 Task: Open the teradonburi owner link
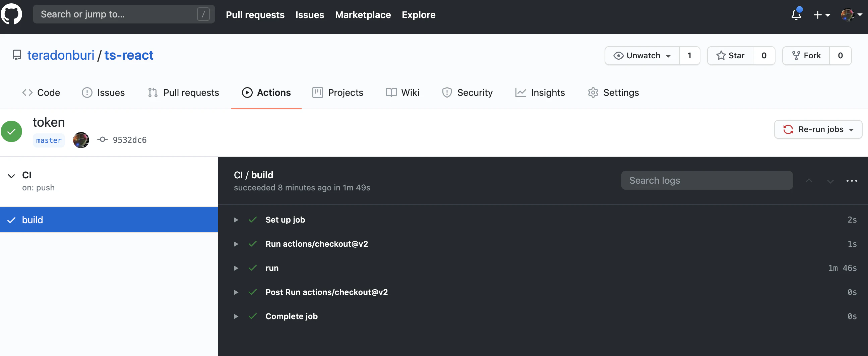pyautogui.click(x=61, y=55)
